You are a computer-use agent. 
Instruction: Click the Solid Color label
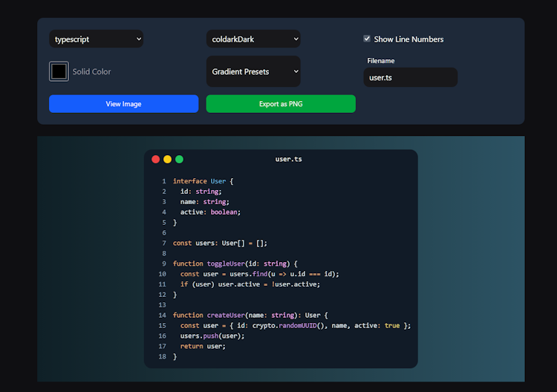pyautogui.click(x=91, y=71)
